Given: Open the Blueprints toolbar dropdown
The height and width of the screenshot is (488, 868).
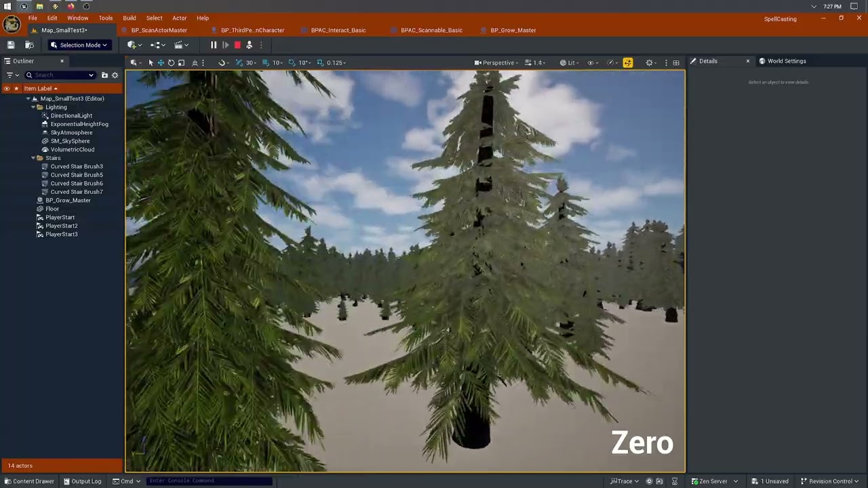Looking at the screenshot, I should tap(157, 45).
